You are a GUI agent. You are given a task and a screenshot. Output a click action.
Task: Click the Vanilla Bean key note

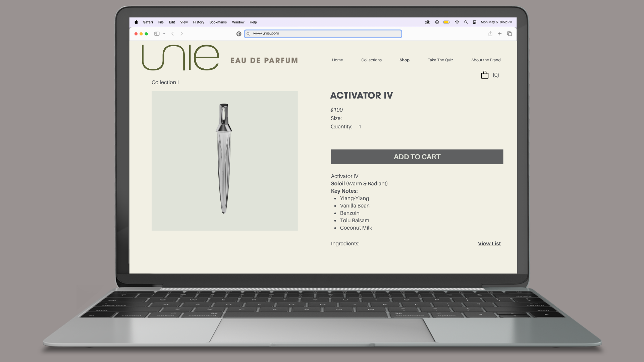tap(355, 206)
